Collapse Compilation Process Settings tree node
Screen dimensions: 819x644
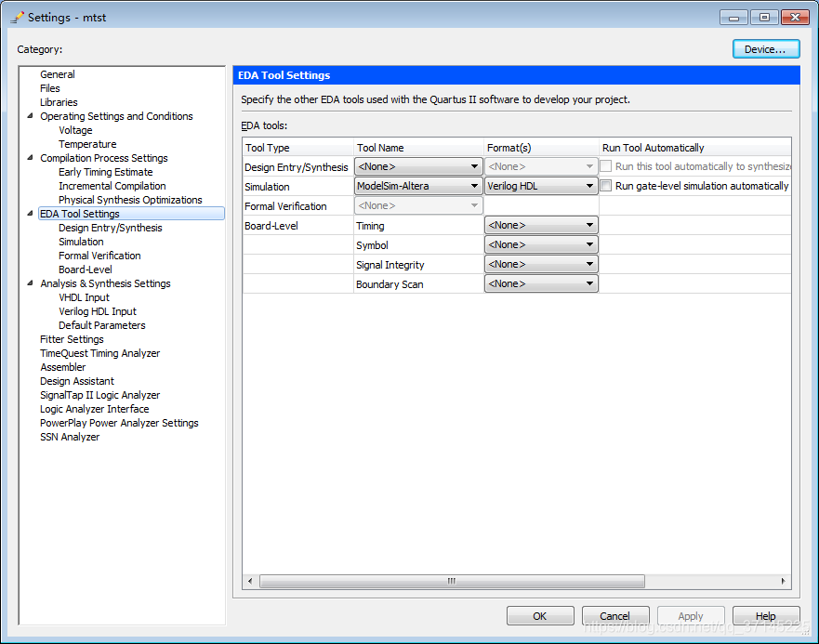(x=31, y=158)
